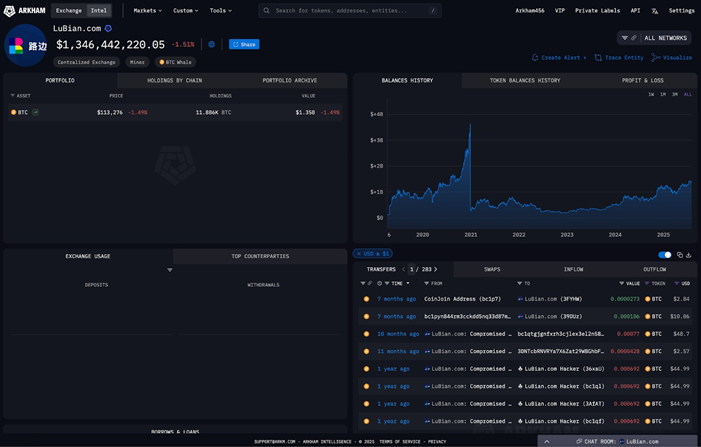Open the Markets dropdown menu
Screen dimensions: 701x447
[x=147, y=10]
